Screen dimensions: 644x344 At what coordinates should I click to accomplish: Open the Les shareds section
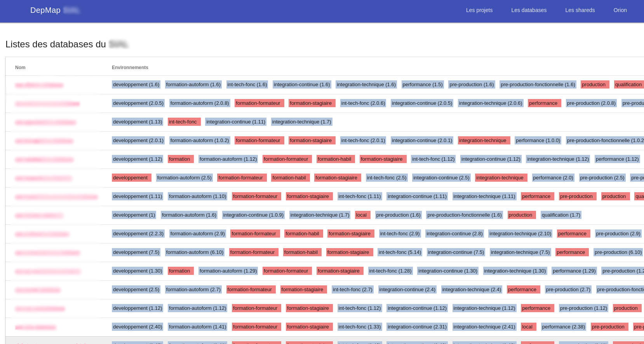[x=580, y=10]
